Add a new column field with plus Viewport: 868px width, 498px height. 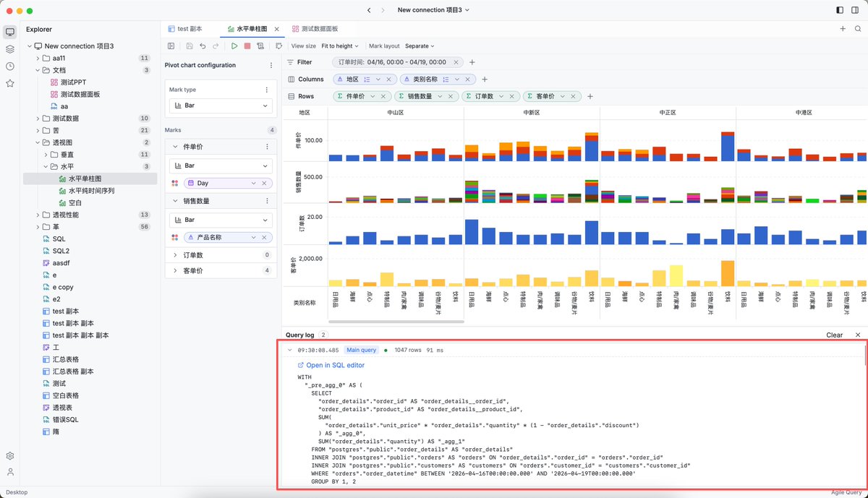point(485,80)
